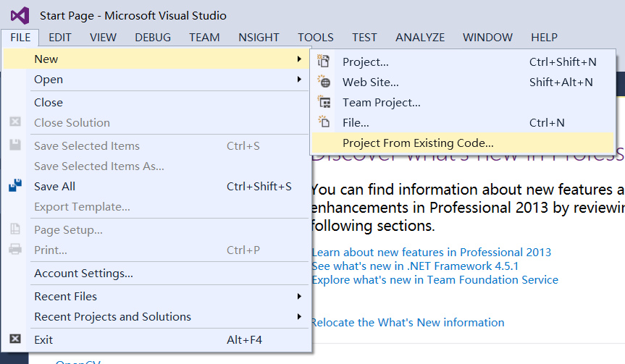625x364 pixels.
Task: Click the Page Setup icon
Action: pyautogui.click(x=15, y=229)
